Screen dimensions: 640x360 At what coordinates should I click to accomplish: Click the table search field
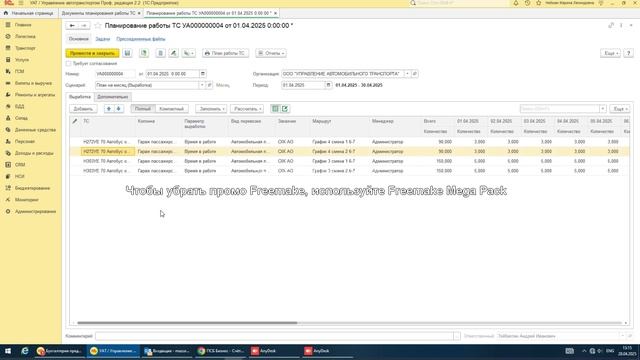click(559, 109)
